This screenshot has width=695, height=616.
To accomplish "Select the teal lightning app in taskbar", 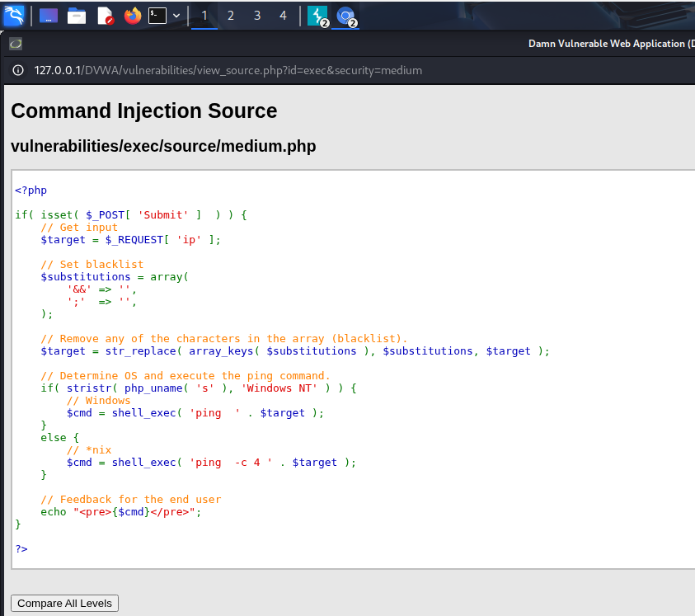I will tap(317, 16).
